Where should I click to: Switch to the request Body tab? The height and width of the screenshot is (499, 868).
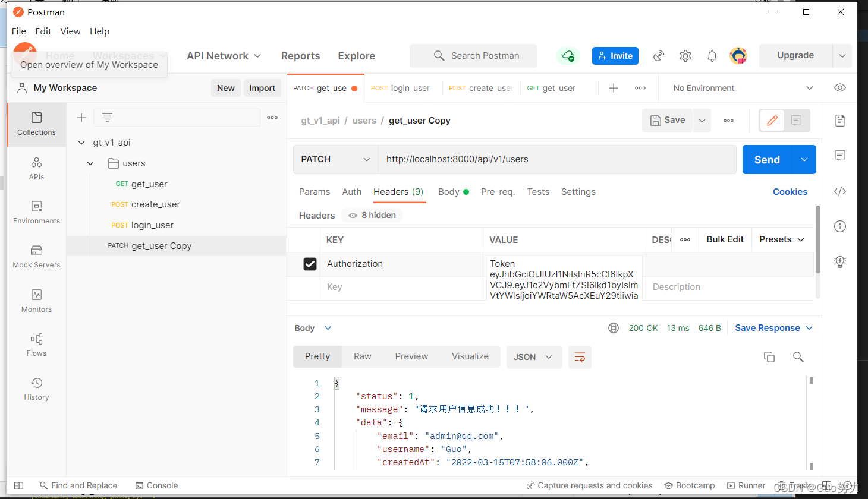coord(454,192)
